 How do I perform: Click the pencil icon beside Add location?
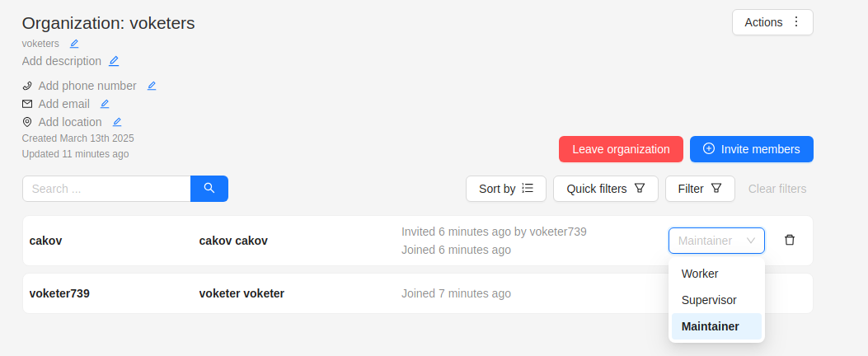click(117, 122)
